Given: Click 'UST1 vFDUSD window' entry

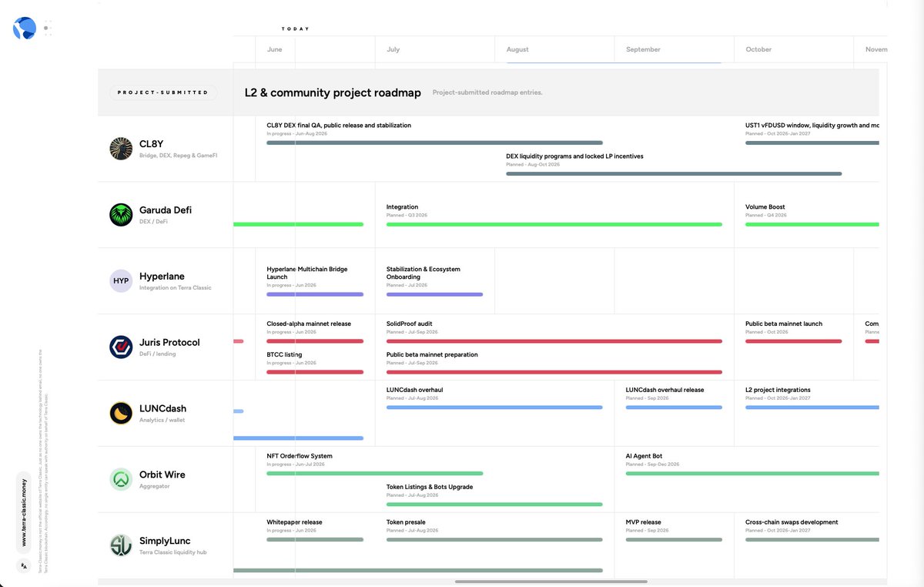Looking at the screenshot, I should (812, 132).
